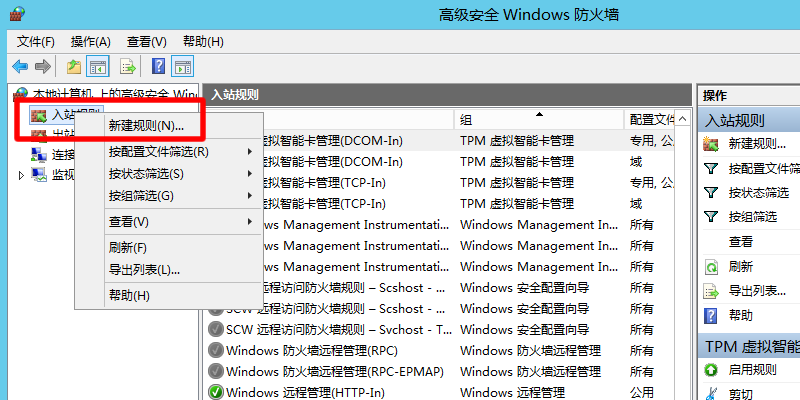The height and width of the screenshot is (400, 800).
Task: Choose 新建规则(N)... from the context menu
Action: point(147,126)
